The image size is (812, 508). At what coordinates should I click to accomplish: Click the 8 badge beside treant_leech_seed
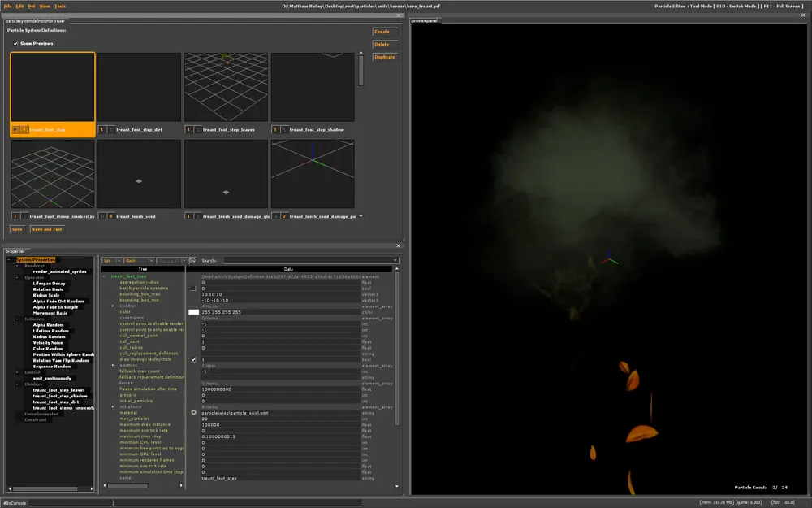tap(110, 216)
